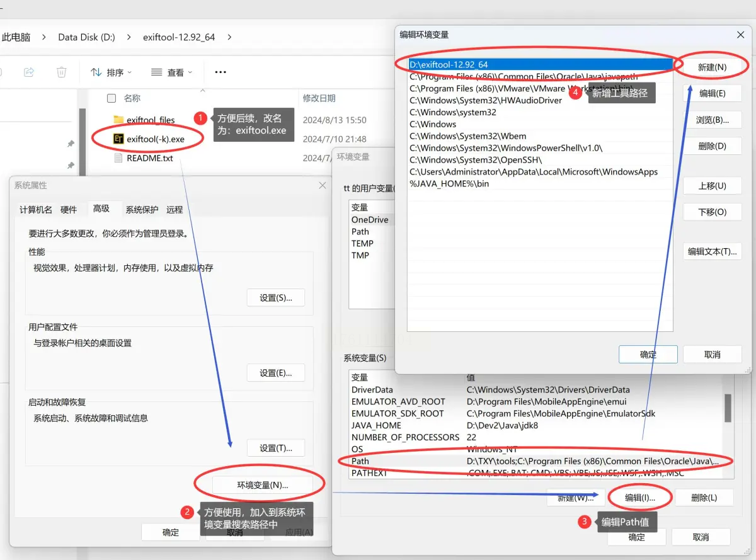
Task: Close the 系统属性 dialog
Action: (x=323, y=185)
